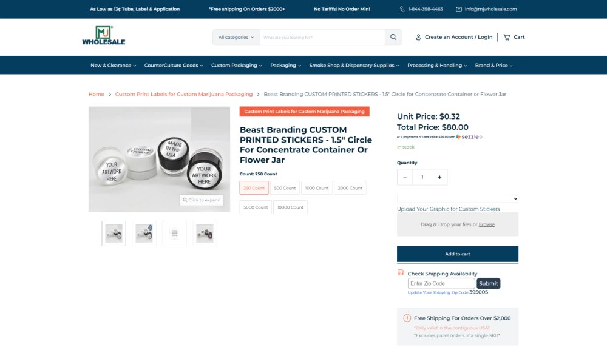607x364 pixels.
Task: Open the shopping cart icon
Action: tap(507, 37)
